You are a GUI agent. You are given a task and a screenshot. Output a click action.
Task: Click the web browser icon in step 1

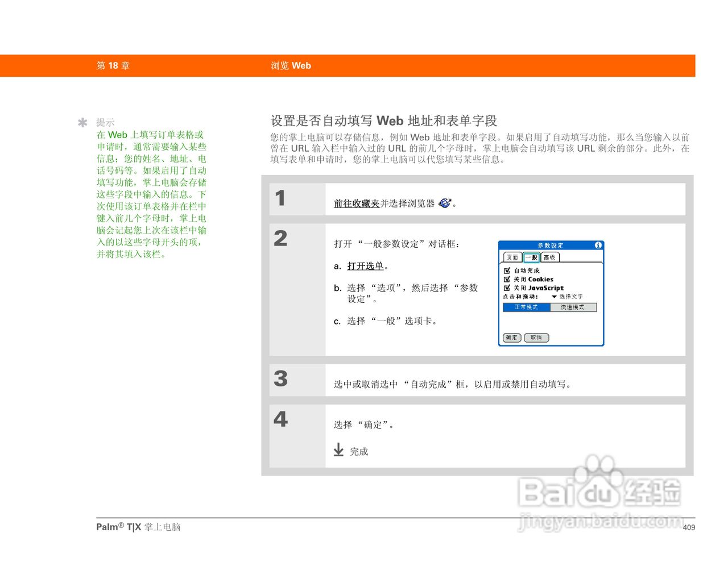pyautogui.click(x=445, y=203)
